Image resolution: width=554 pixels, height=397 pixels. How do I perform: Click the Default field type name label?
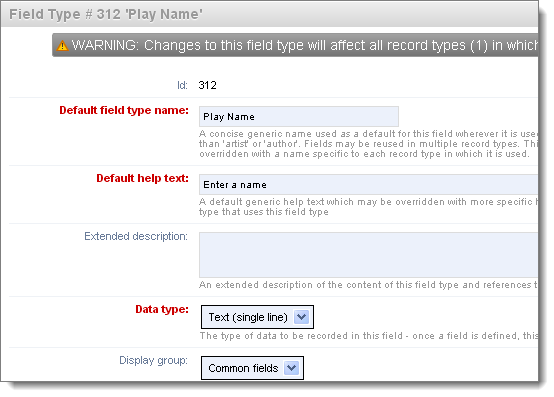124,110
